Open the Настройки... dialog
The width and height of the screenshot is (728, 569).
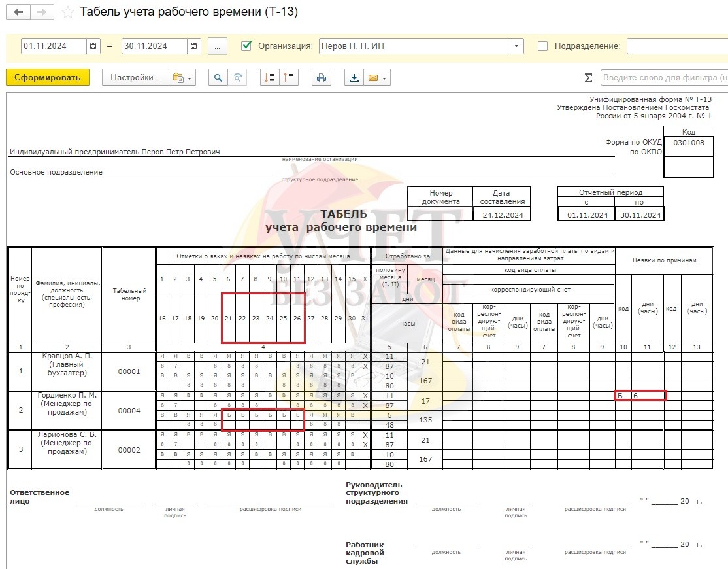(x=135, y=78)
